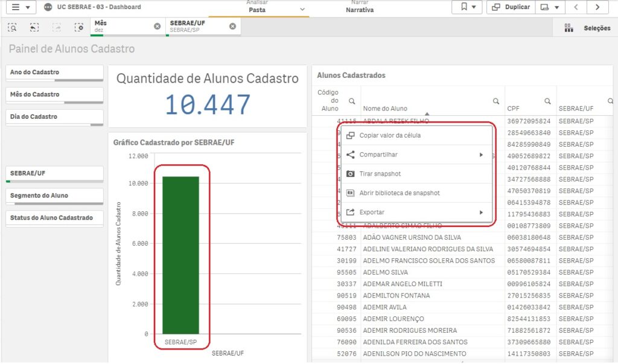
Task: Step back one selection
Action: [34, 27]
